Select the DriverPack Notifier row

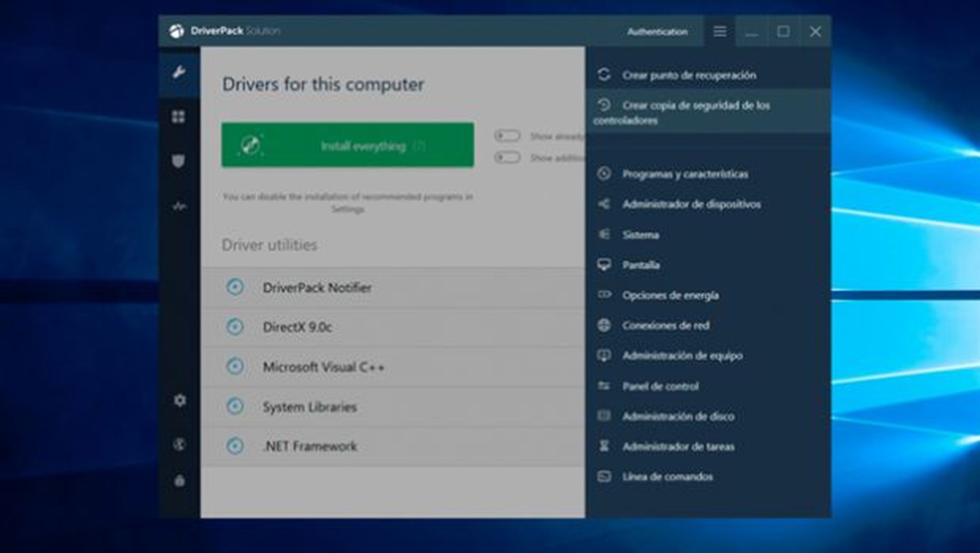point(393,287)
